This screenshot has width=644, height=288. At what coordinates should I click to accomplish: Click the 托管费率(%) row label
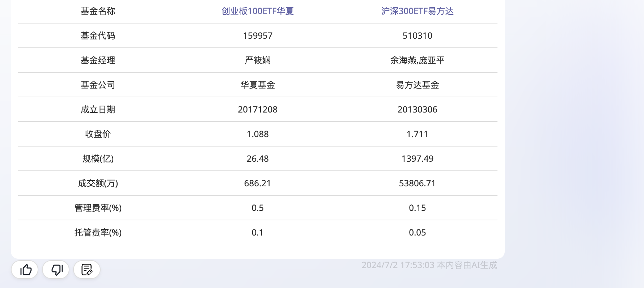[98, 233]
